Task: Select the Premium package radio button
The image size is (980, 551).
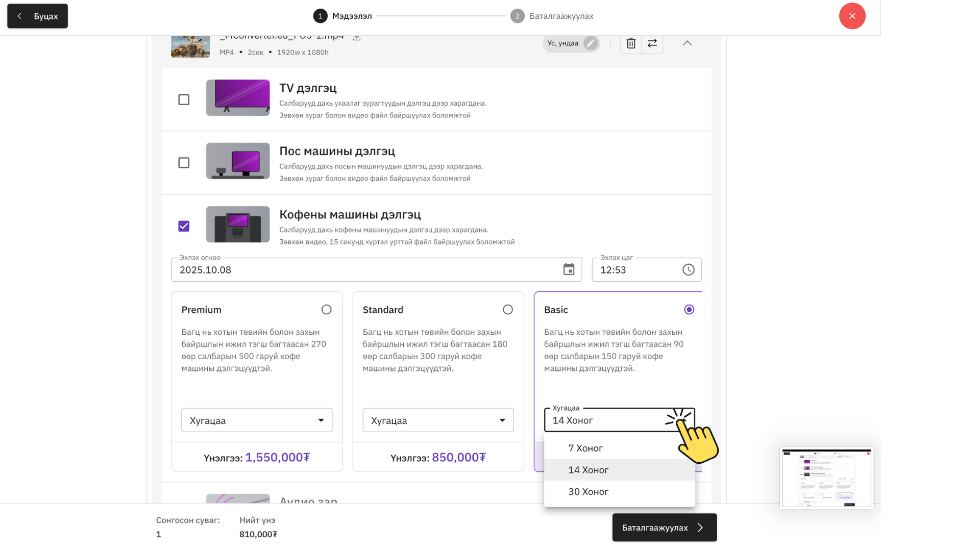Action: 326,310
